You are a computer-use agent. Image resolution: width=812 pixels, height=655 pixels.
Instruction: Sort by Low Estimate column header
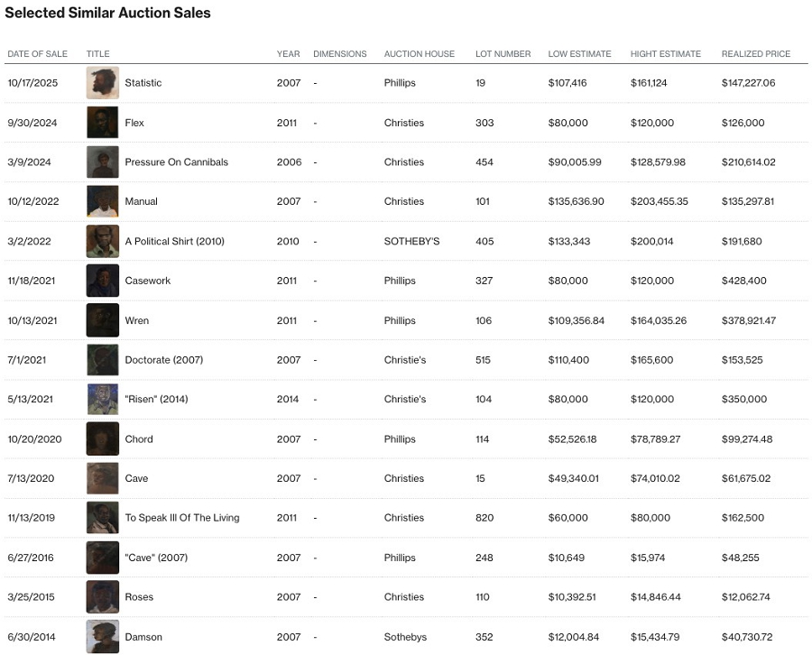coord(579,54)
